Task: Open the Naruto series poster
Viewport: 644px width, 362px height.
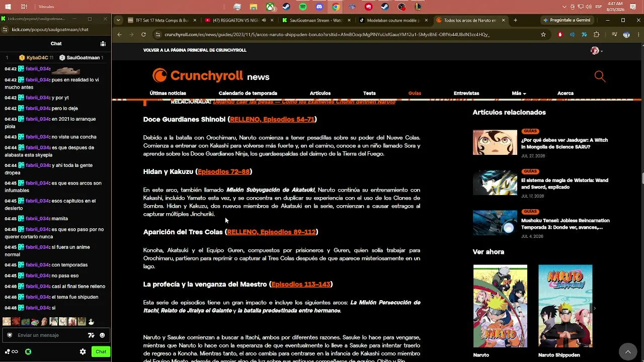Action: pos(500,306)
